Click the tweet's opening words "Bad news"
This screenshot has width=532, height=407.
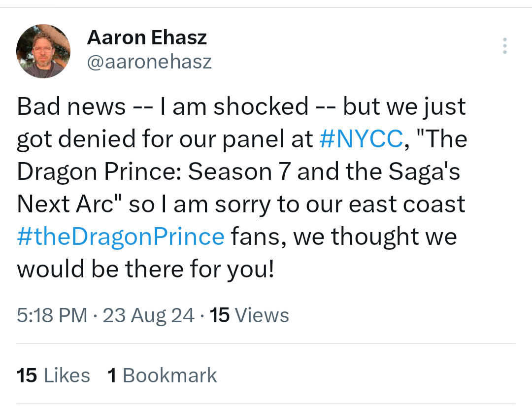click(x=71, y=106)
